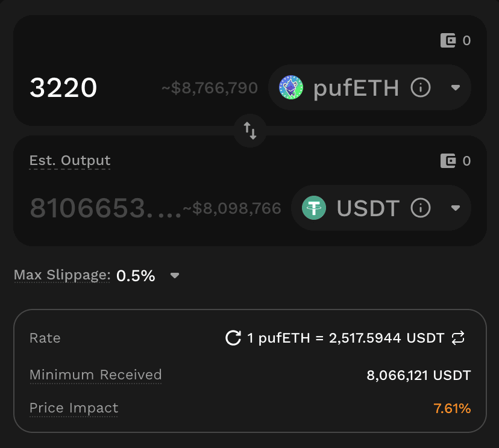Click wallet balance icon above USDT
The width and height of the screenshot is (499, 448).
(448, 161)
